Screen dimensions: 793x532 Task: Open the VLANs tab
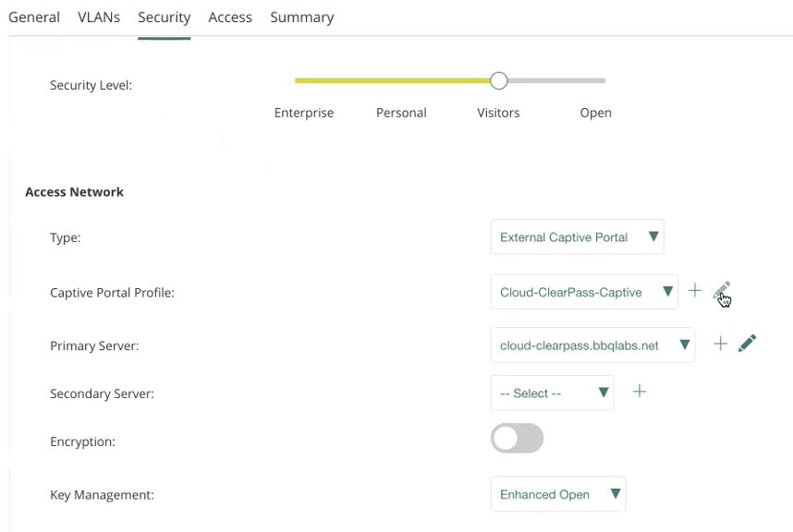[99, 18]
